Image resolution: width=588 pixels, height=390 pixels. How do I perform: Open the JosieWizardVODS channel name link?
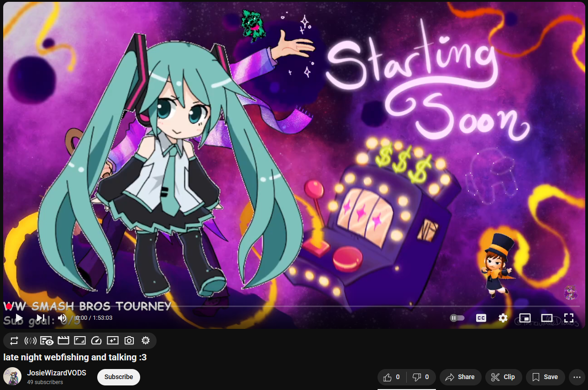tap(57, 373)
